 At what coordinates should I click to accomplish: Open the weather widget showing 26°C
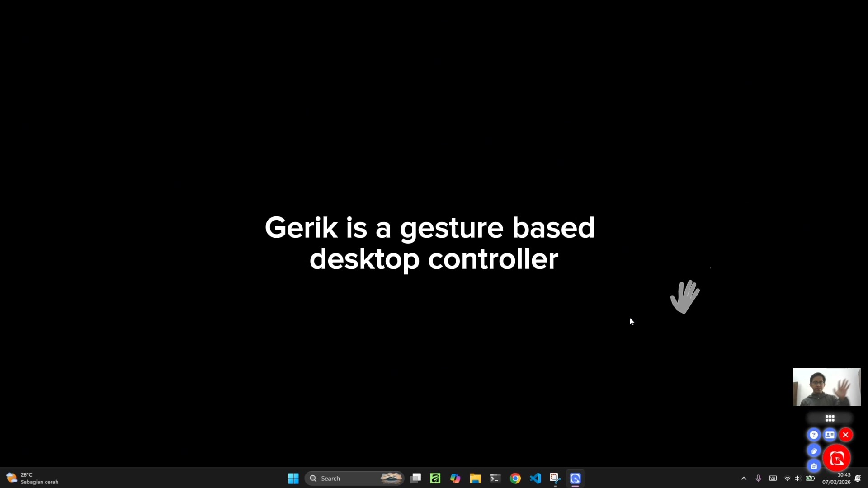click(32, 478)
